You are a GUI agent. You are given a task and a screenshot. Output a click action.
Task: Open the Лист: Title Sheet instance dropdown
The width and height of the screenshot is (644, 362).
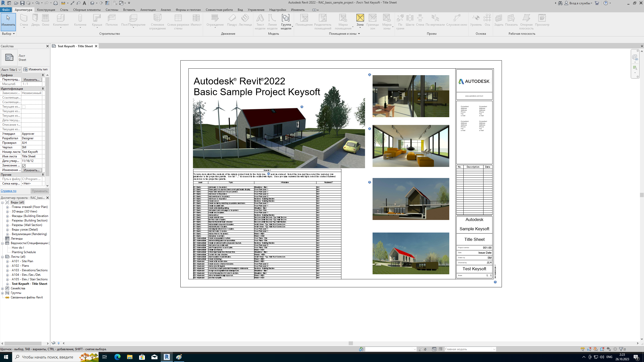coord(11,70)
